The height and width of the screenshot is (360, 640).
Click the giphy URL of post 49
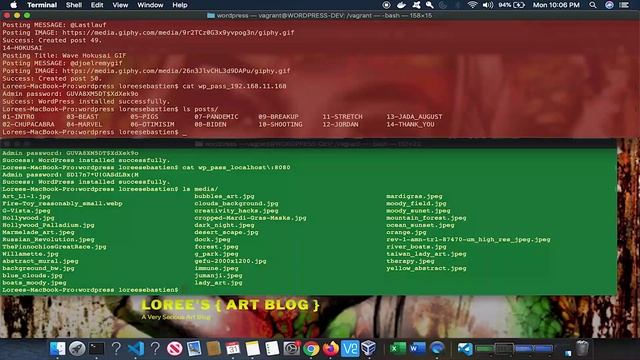tap(178, 33)
